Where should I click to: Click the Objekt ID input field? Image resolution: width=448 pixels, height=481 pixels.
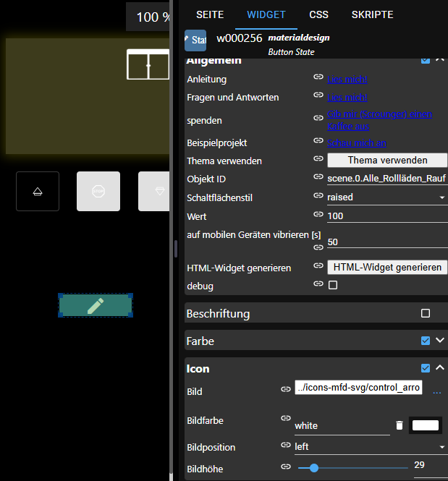[387, 179]
